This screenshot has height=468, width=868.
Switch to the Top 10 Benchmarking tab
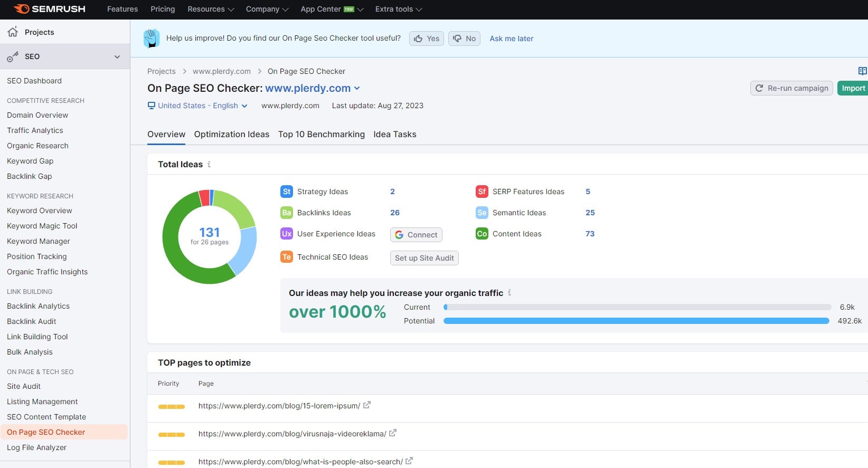click(x=322, y=134)
